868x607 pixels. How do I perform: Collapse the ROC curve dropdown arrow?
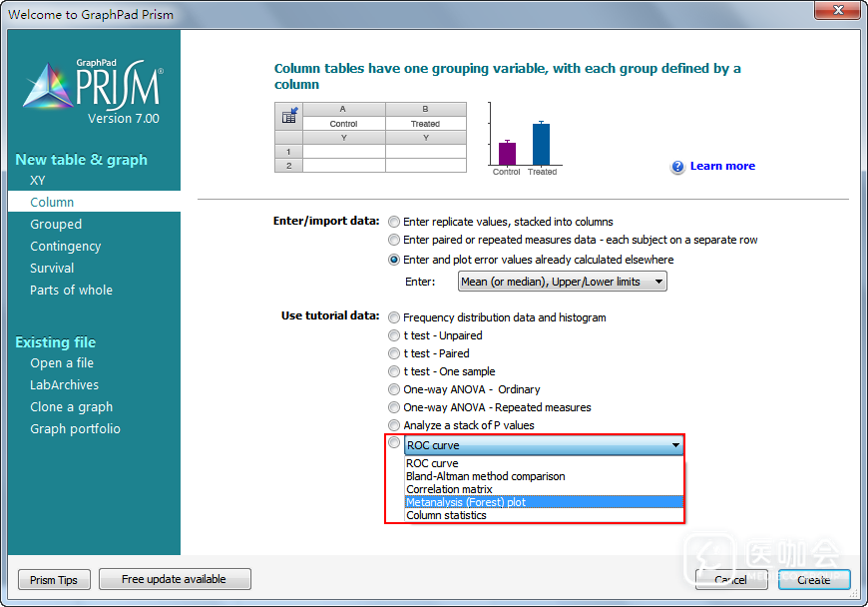tap(675, 445)
